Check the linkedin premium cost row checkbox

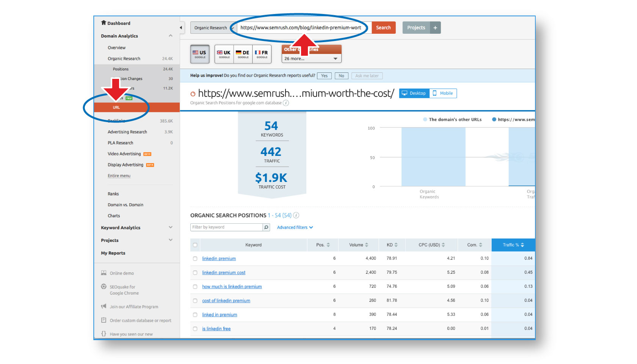[x=195, y=273]
